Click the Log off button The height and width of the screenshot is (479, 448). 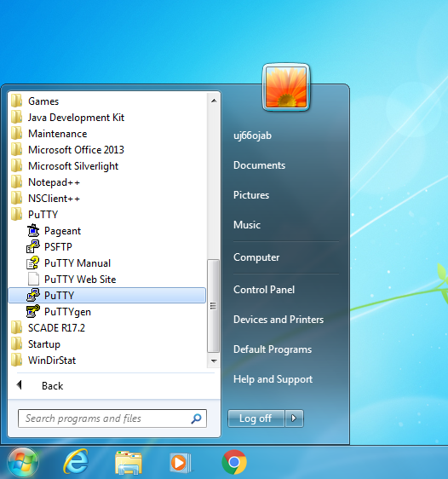click(x=256, y=418)
